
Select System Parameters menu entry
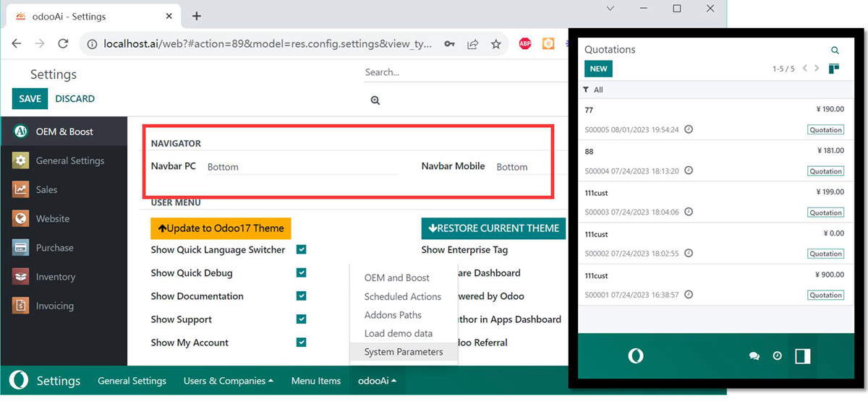coord(404,352)
